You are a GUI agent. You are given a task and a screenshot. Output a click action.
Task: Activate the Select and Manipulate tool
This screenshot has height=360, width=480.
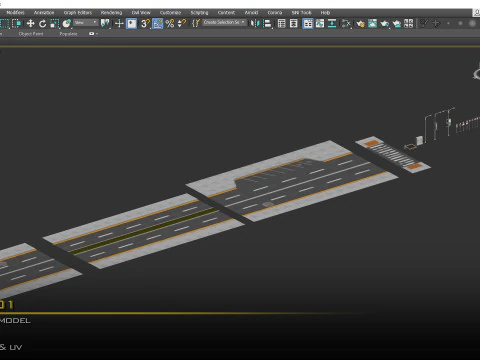click(x=119, y=23)
